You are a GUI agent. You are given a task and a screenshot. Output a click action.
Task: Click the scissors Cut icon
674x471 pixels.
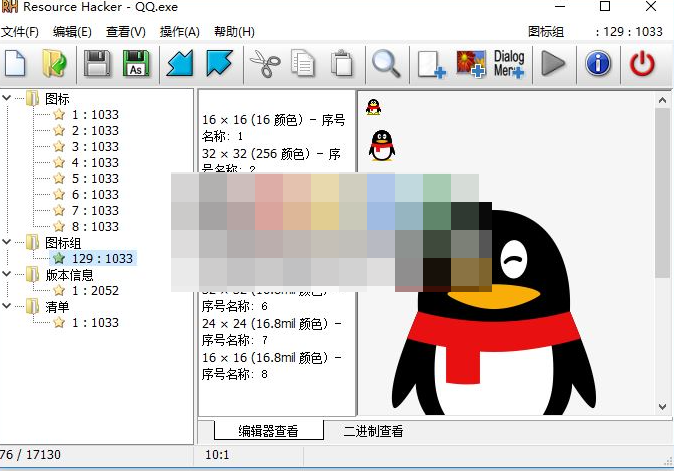(x=264, y=64)
